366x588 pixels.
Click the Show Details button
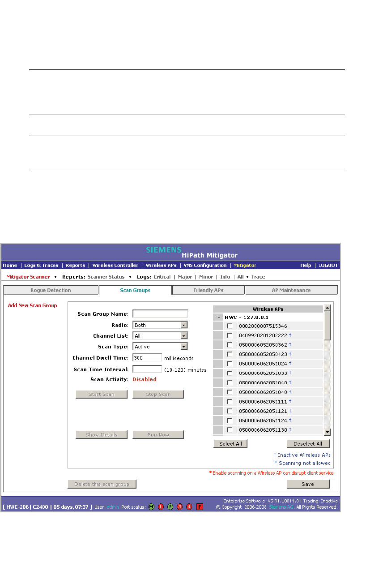102,434
